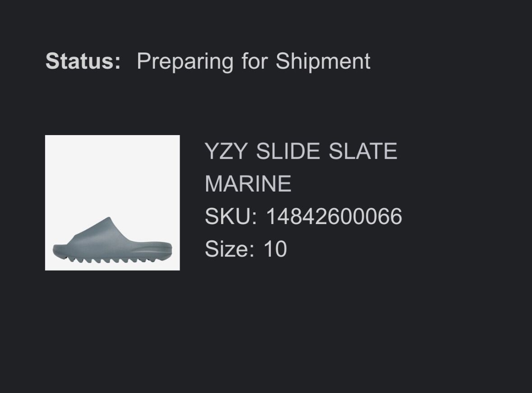532x393 pixels.
Task: Click the Size: label
Action: (229, 248)
